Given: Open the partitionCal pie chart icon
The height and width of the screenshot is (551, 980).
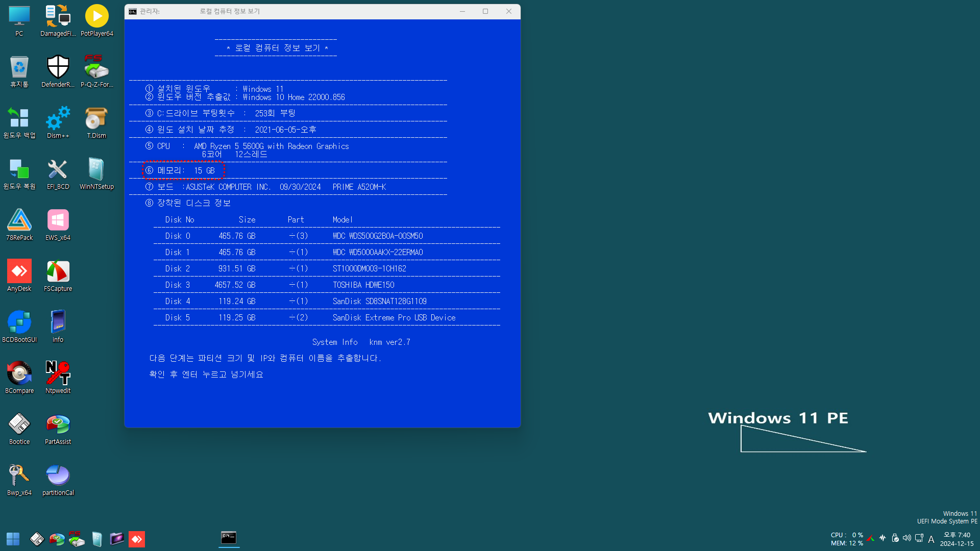Looking at the screenshot, I should point(58,480).
